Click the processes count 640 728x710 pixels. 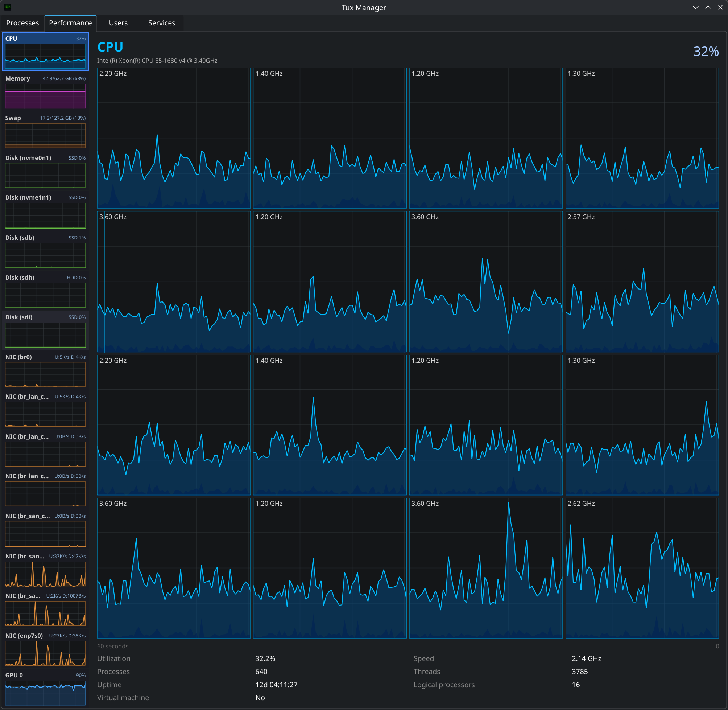click(x=261, y=672)
